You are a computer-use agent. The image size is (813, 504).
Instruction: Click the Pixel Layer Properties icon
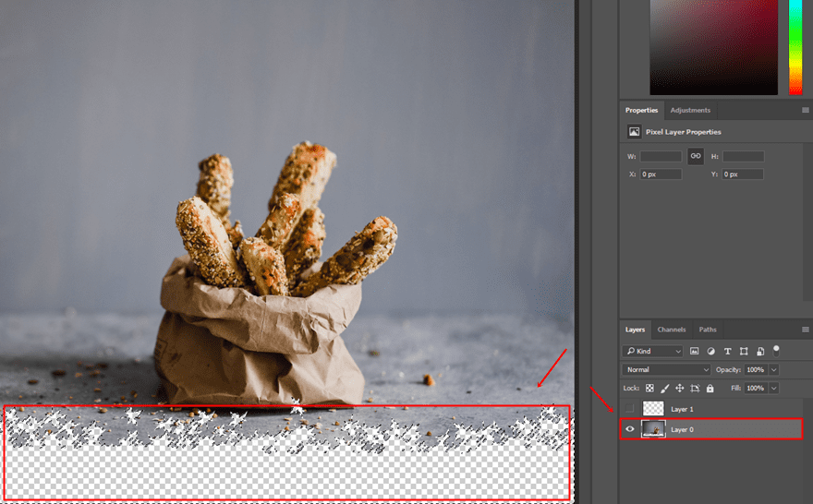[634, 132]
